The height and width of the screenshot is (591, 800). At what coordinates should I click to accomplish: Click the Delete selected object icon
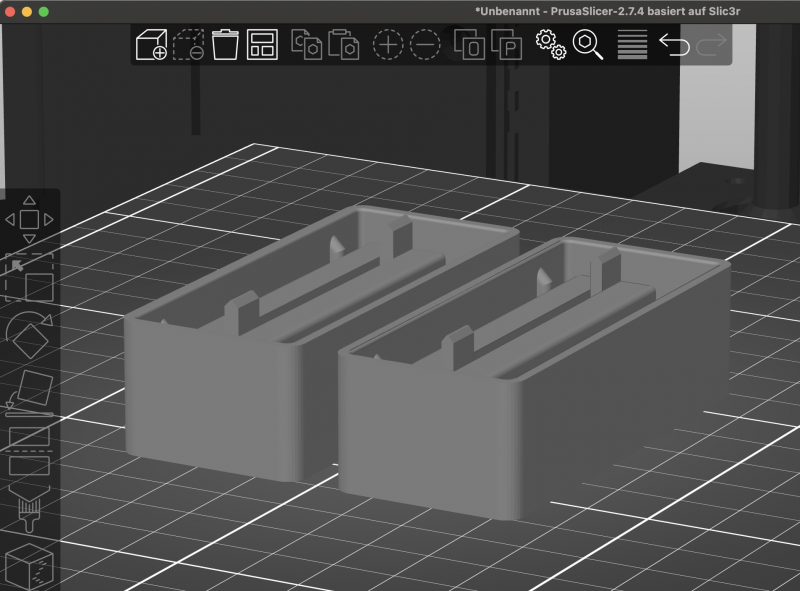tap(188, 45)
